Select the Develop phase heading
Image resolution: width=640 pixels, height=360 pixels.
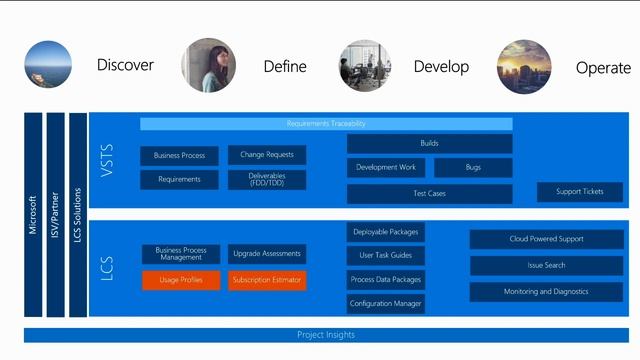tap(441, 67)
